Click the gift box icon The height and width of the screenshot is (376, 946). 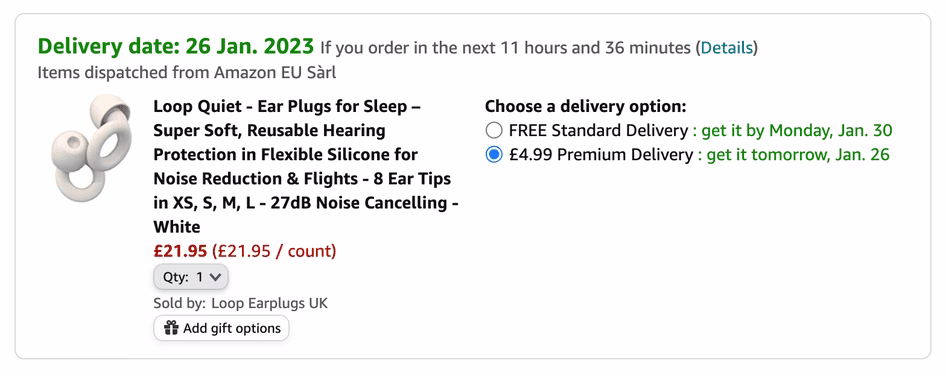click(x=171, y=328)
